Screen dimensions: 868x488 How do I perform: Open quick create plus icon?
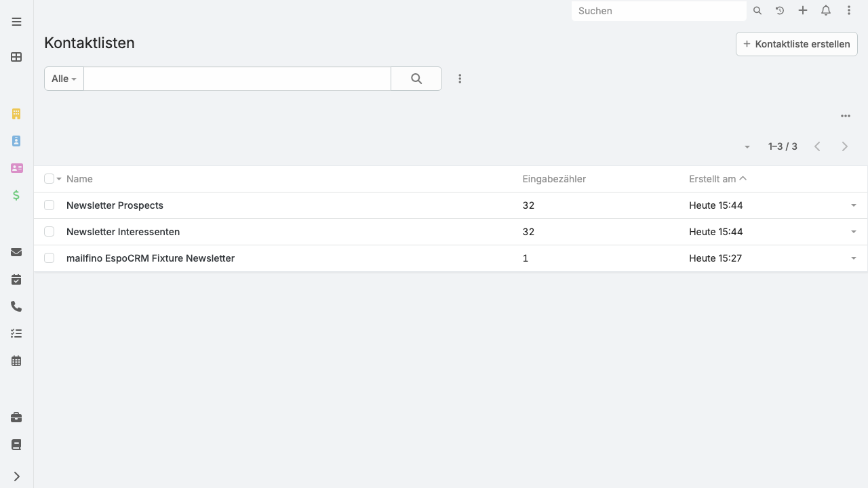pyautogui.click(x=803, y=11)
